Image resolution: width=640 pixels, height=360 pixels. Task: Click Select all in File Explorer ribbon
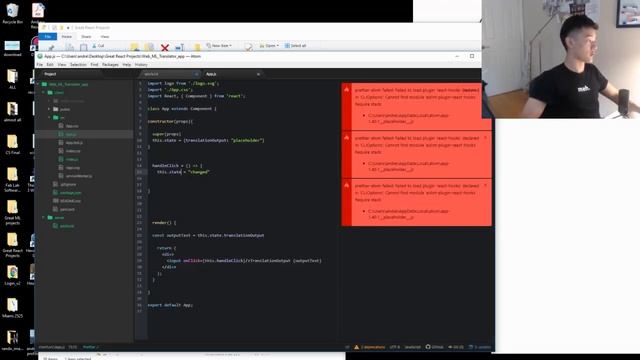point(296,45)
